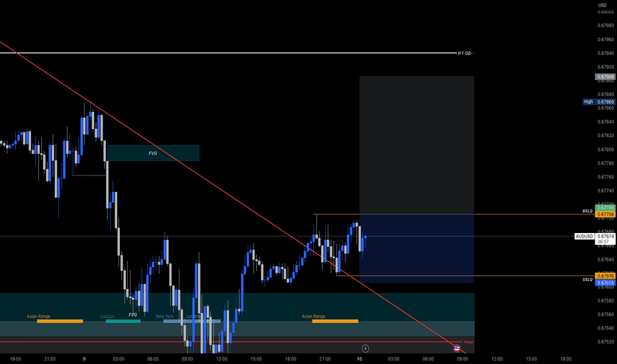Select the SSLQ text label
617x364 pixels.
click(x=587, y=280)
